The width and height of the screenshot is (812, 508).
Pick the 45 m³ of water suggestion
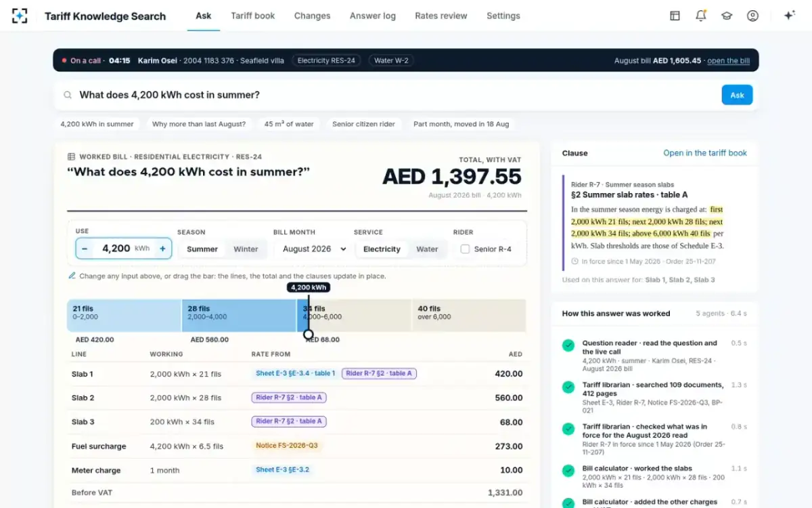289,124
